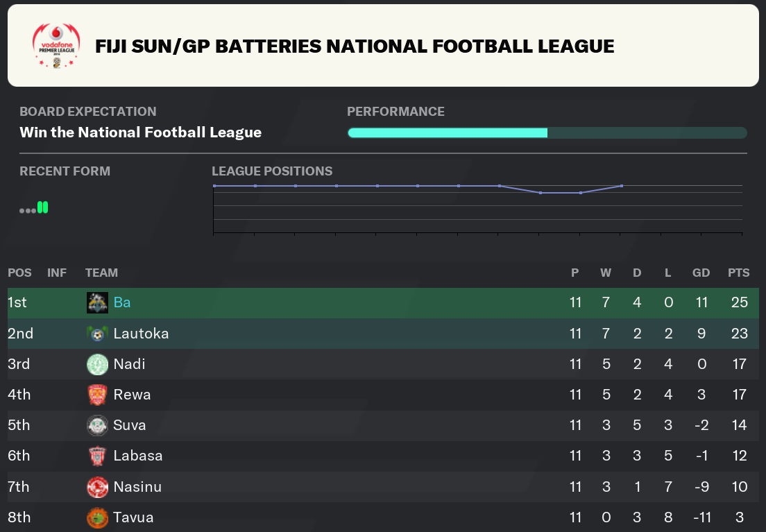Click Lautoka's points value 23
766x532 pixels.
coord(739,334)
